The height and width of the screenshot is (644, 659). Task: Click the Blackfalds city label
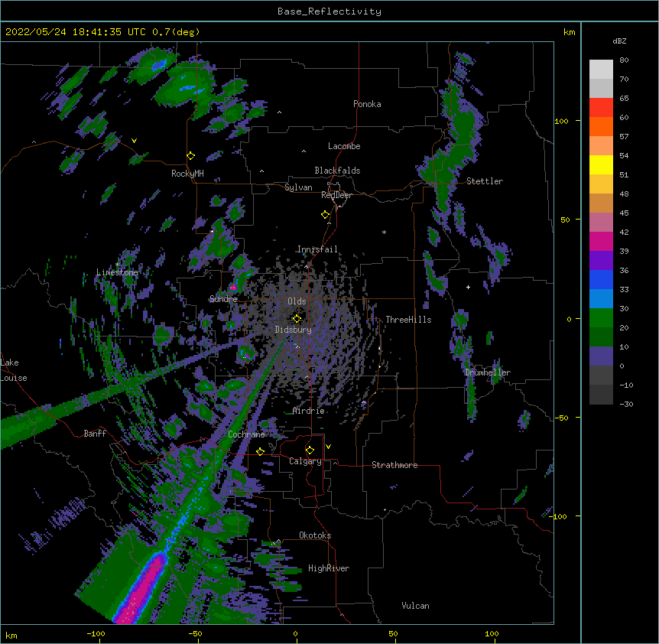pyautogui.click(x=337, y=171)
